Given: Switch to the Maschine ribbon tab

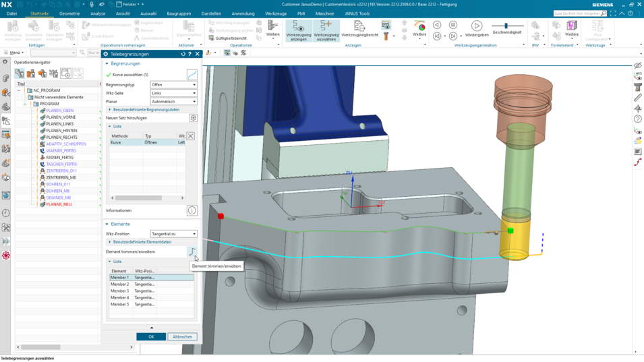Looking at the screenshot, I should pyautogui.click(x=324, y=13).
